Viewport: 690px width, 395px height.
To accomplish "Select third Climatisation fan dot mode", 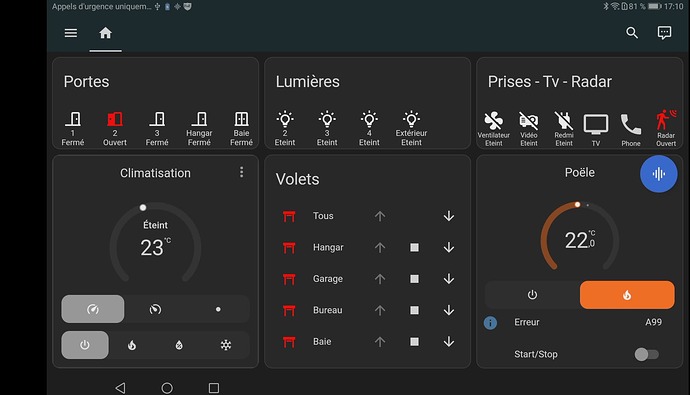I will pos(218,309).
